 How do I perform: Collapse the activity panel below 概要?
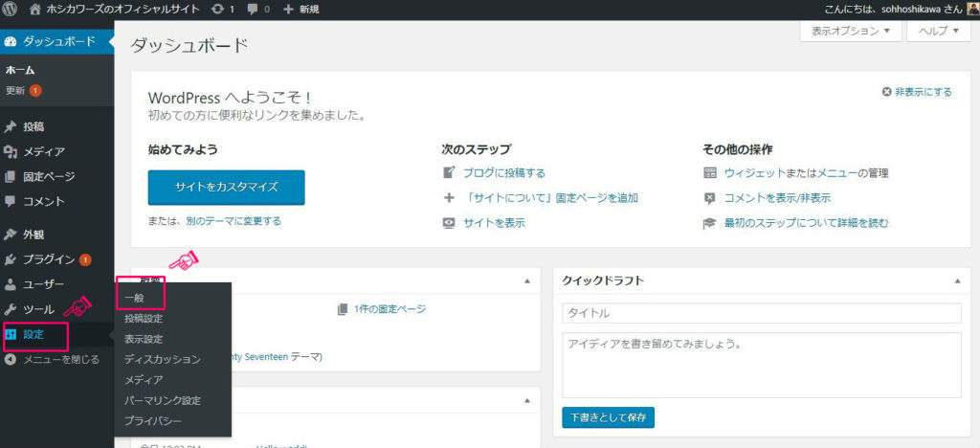(x=527, y=400)
